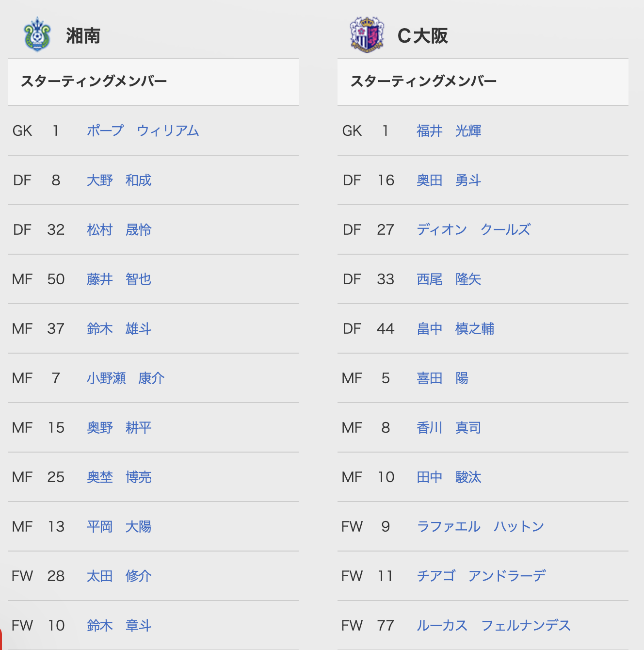The height and width of the screenshot is (650, 644).
Task: Open player link 大野 和成
Action: 119,180
